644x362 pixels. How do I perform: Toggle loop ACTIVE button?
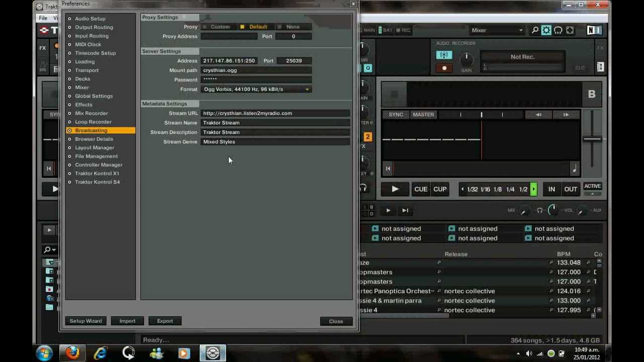592,186
